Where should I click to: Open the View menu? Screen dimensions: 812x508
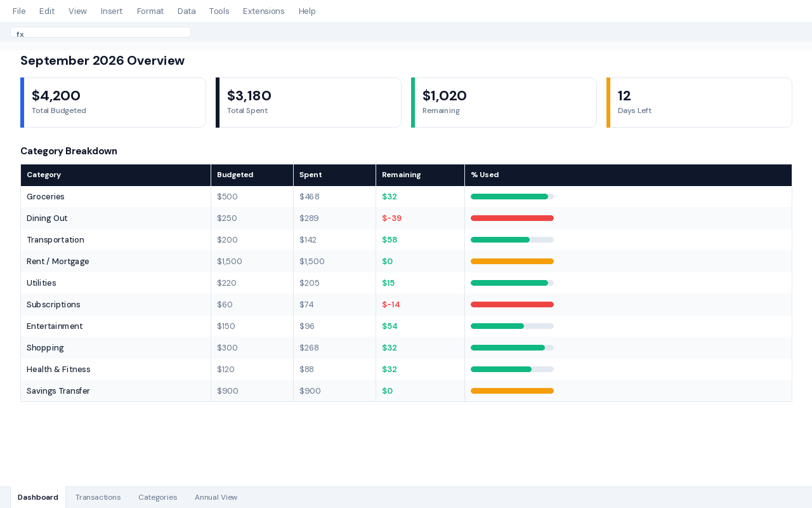tap(77, 11)
